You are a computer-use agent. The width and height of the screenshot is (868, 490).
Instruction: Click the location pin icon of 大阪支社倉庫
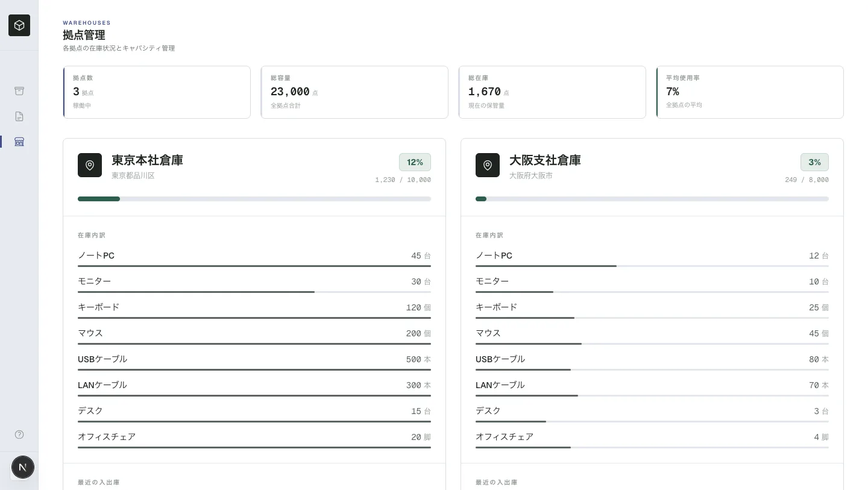(x=488, y=165)
